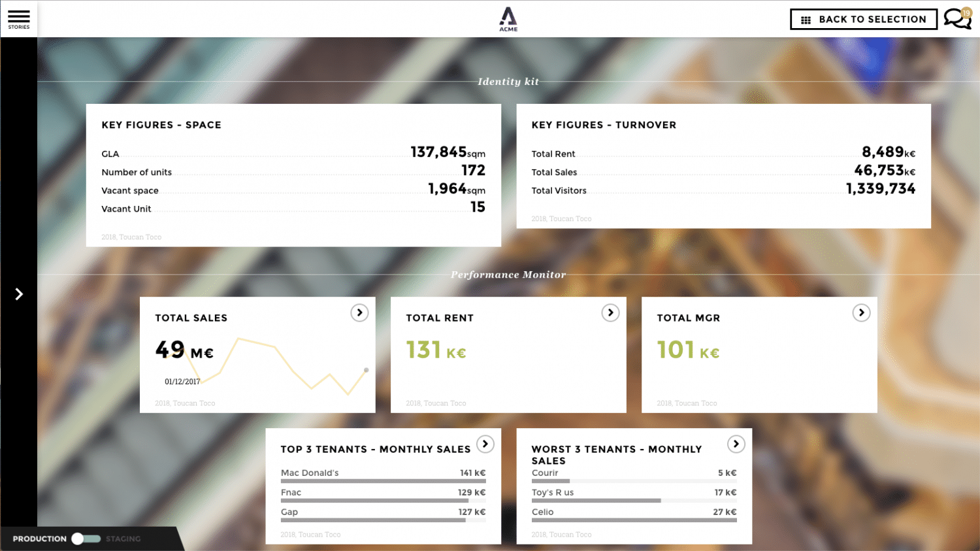Image resolution: width=980 pixels, height=551 pixels.
Task: Click the ACME logo in header
Action: pos(508,19)
